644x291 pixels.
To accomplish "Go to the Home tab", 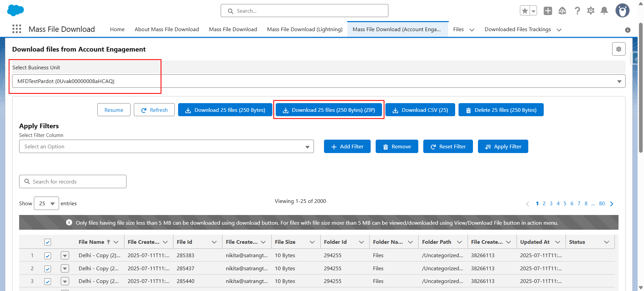I will [x=117, y=29].
